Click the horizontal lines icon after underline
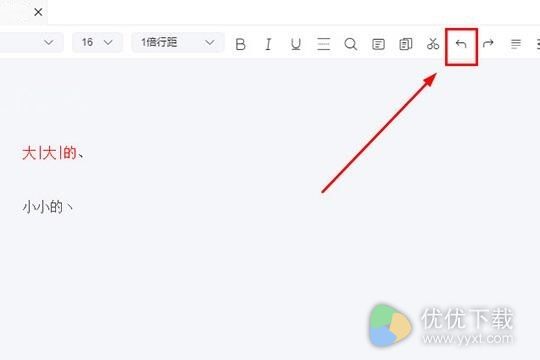540x360 pixels. (x=323, y=44)
